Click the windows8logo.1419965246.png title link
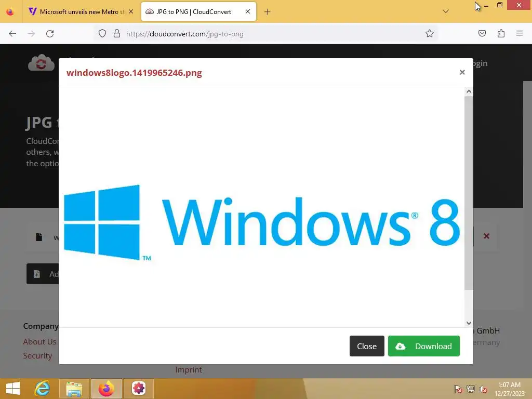The width and height of the screenshot is (532, 399). tap(134, 73)
